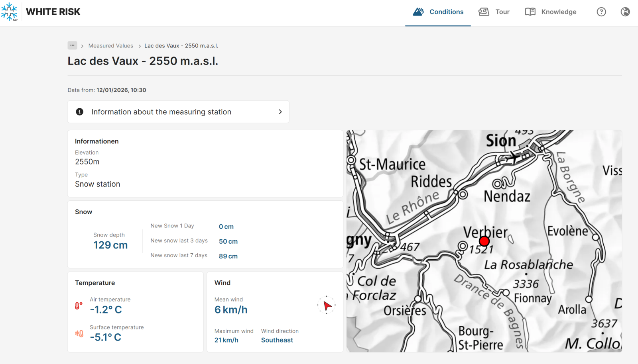Switch to the Knowledge tab

[558, 12]
